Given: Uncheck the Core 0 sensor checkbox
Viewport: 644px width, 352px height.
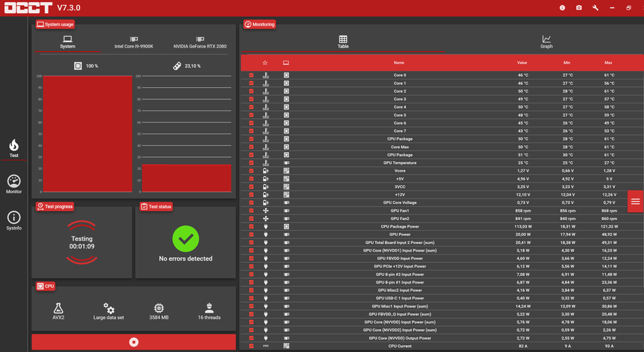Looking at the screenshot, I should pos(251,75).
